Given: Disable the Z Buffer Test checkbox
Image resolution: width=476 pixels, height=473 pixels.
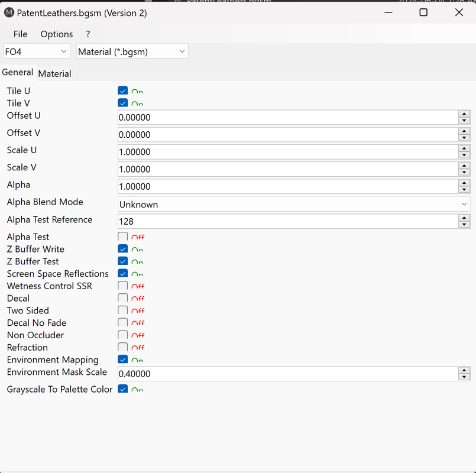Looking at the screenshot, I should pos(122,261).
